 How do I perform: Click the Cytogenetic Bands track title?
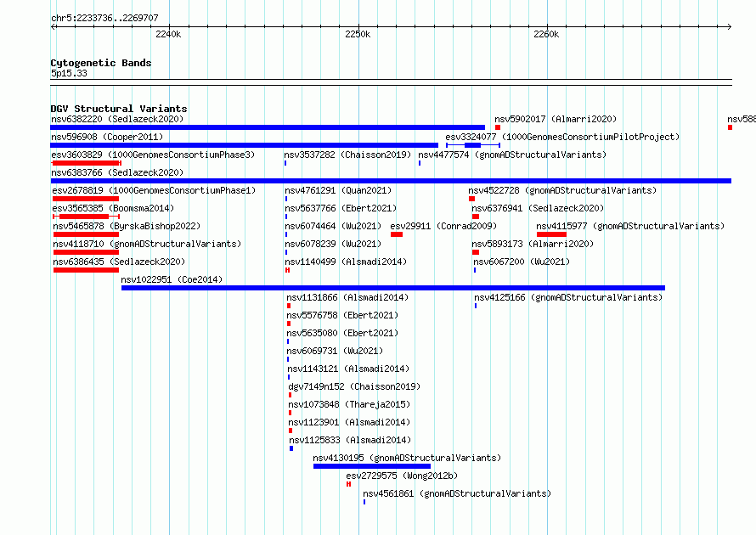tap(101, 63)
